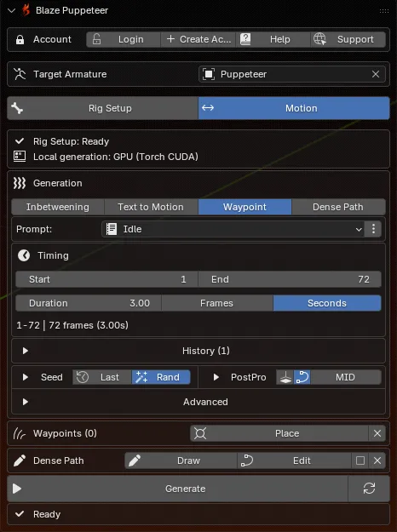Open the prompt three-dot options menu
This screenshot has height=532, width=397.
pyautogui.click(x=373, y=229)
